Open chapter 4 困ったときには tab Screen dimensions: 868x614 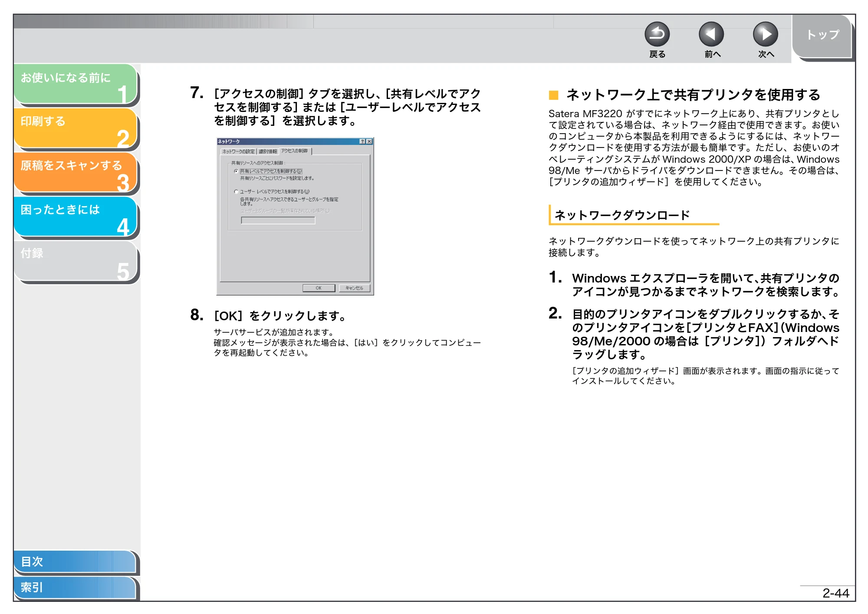76,217
